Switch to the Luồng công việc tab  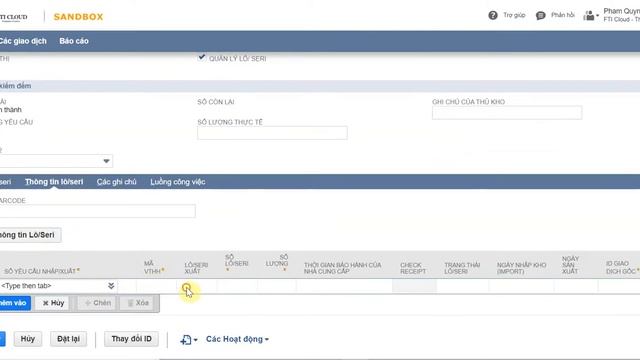coord(178,182)
